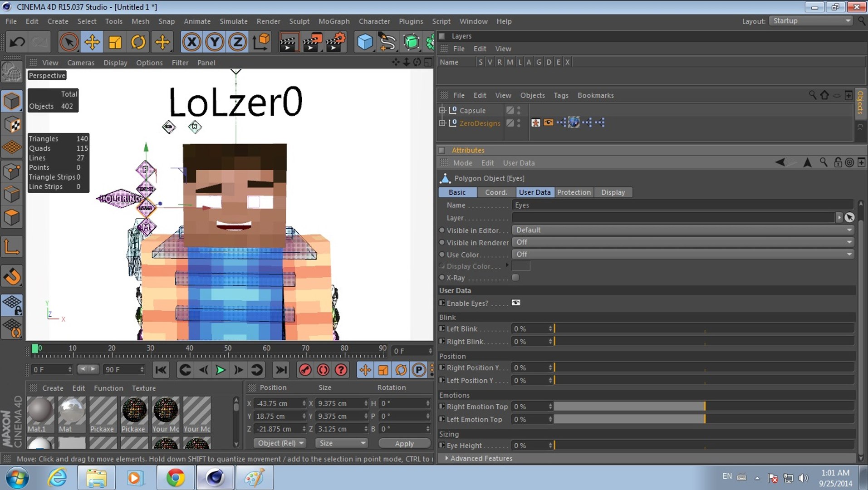Image resolution: width=868 pixels, height=490 pixels.
Task: Open Bookmarks in Object Manager
Action: (x=595, y=95)
